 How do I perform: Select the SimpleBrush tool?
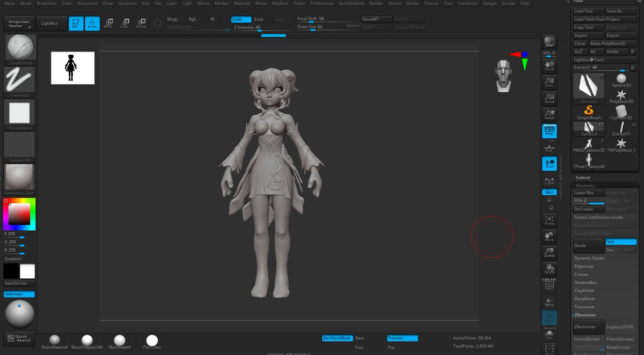coord(589,113)
